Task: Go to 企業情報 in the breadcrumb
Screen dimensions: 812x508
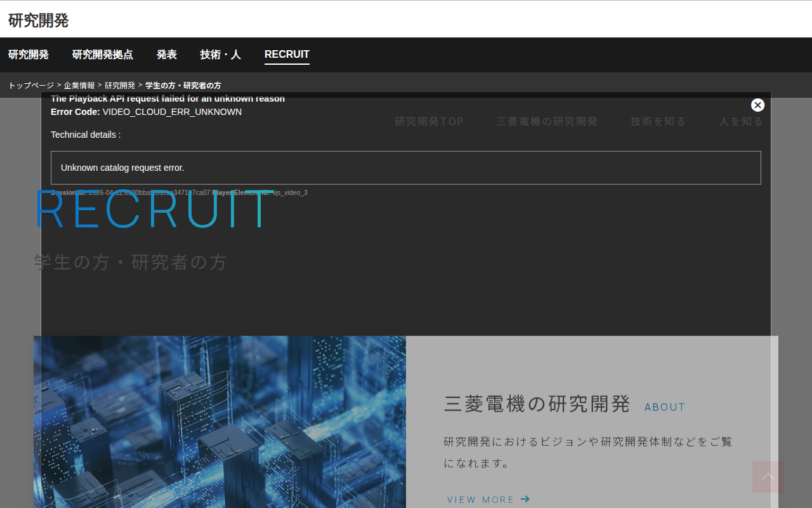Action: 79,85
